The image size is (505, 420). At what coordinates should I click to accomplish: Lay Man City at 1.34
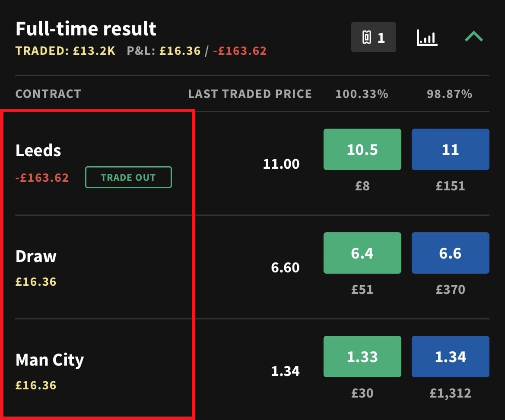(x=450, y=357)
